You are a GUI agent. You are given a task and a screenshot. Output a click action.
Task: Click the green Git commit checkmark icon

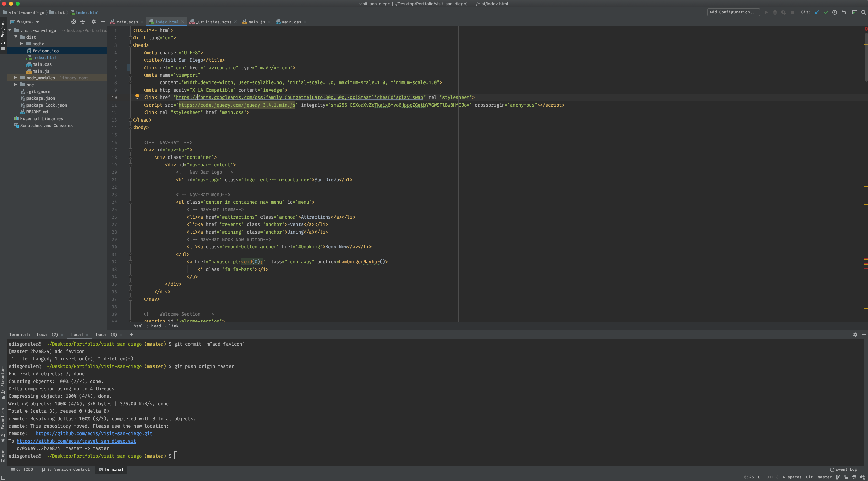click(x=826, y=12)
